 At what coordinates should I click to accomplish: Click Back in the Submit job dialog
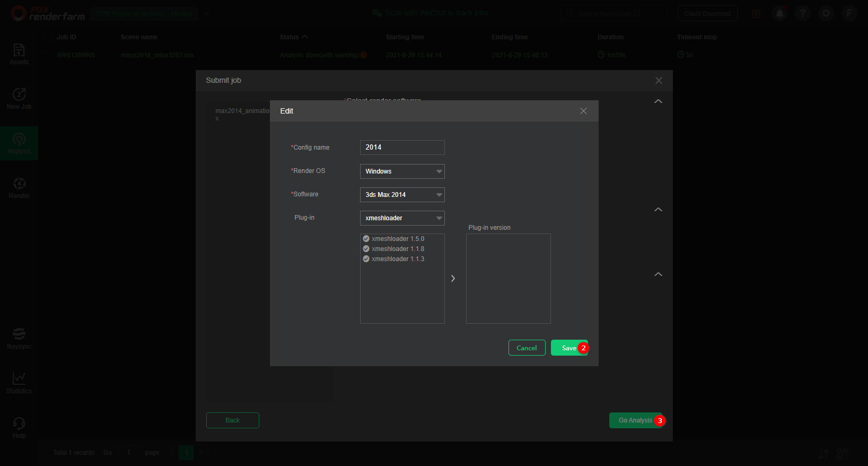tap(233, 420)
